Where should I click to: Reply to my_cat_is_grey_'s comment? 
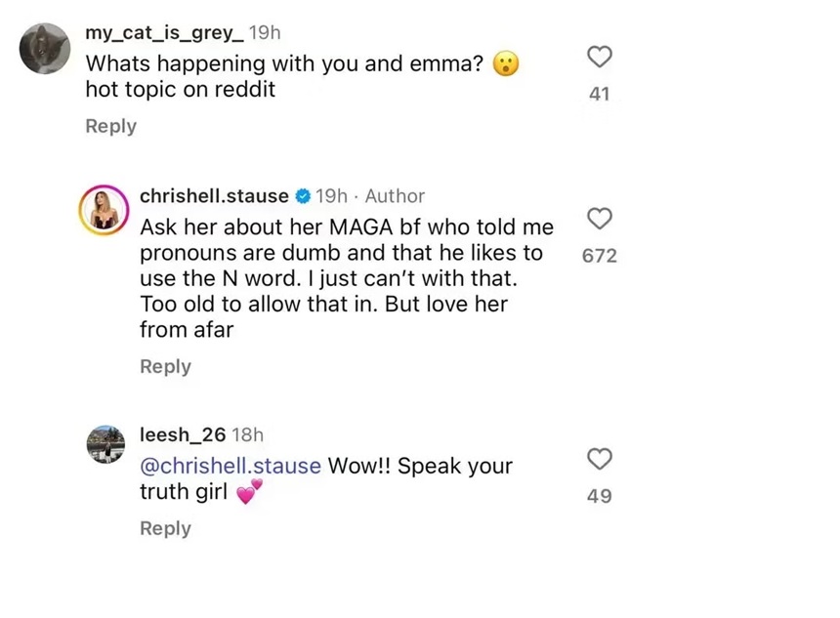pos(110,126)
